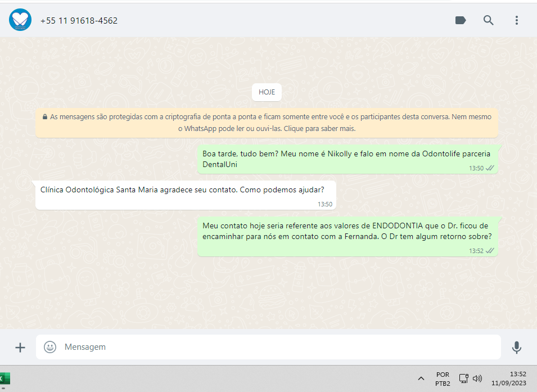Click the 13:50 timestamp on received message
This screenshot has height=392, width=537.
[324, 204]
